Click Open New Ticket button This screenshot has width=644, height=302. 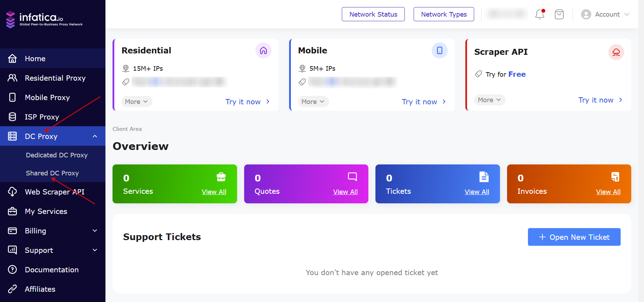click(574, 237)
